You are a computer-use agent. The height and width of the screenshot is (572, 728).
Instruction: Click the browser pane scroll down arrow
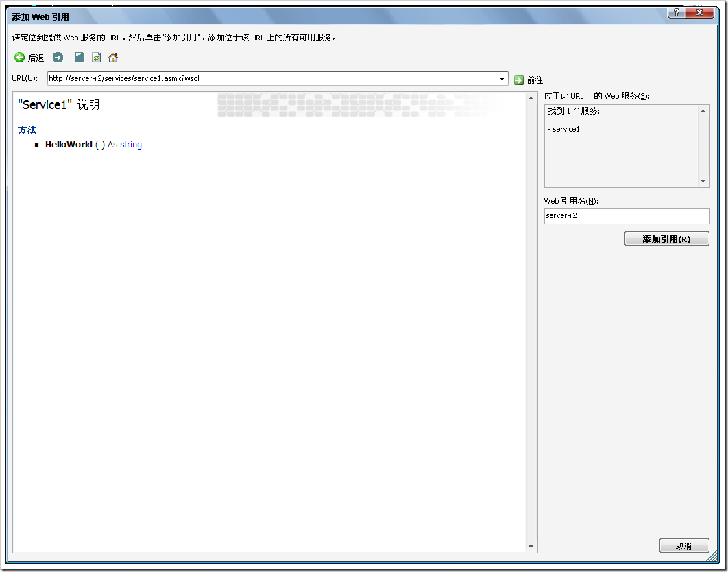pos(531,547)
